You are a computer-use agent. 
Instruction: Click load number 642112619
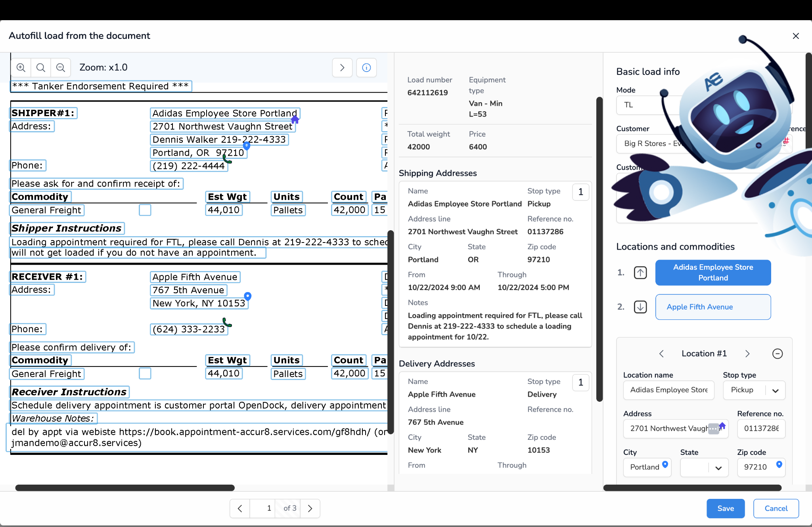coord(427,93)
